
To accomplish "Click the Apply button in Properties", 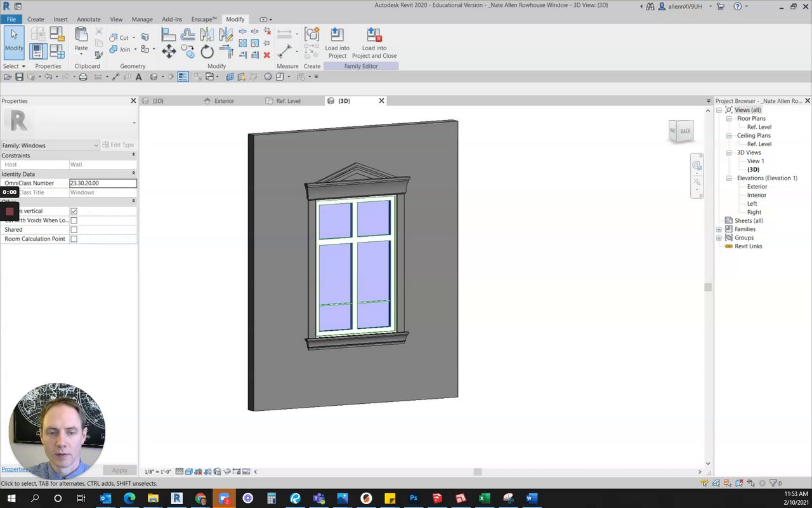I will pyautogui.click(x=119, y=471).
